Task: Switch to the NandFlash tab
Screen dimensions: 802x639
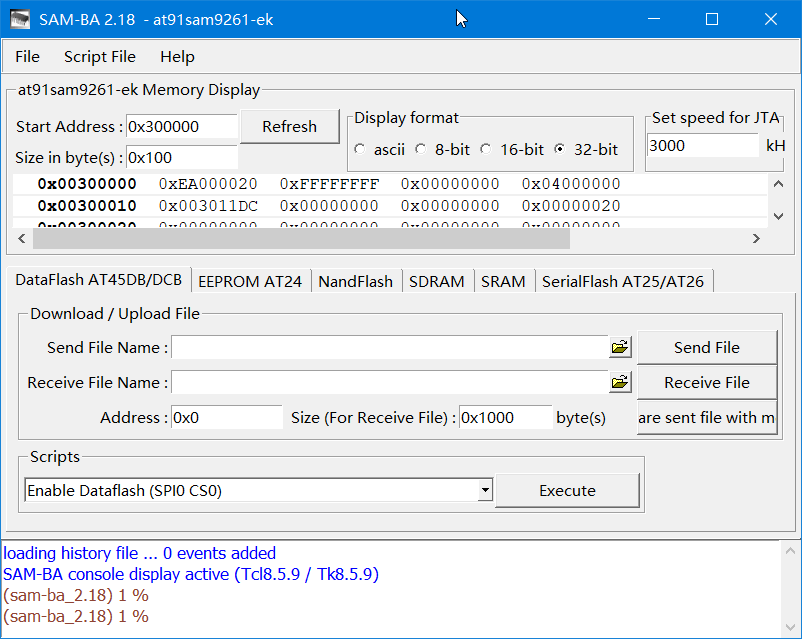Action: pos(355,281)
